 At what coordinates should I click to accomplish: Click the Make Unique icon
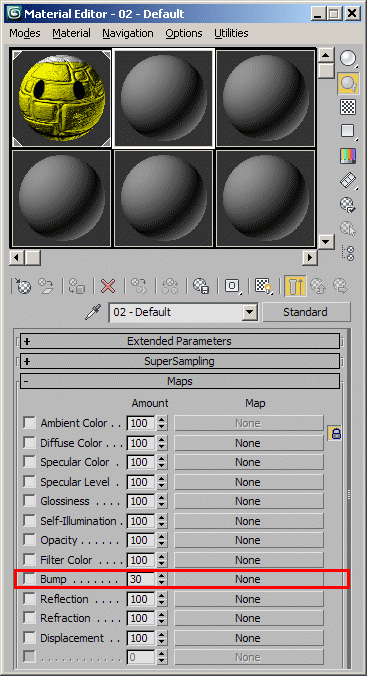point(170,286)
